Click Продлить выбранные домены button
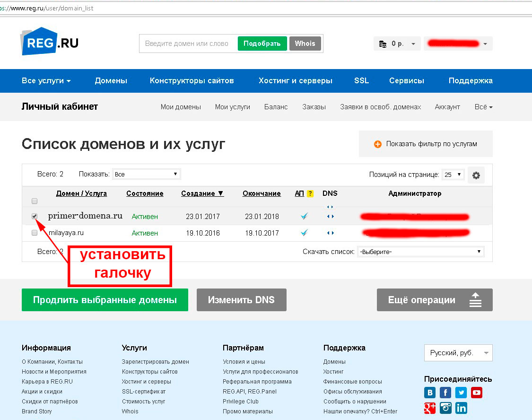Viewport: 532px width, 420px height. (105, 300)
